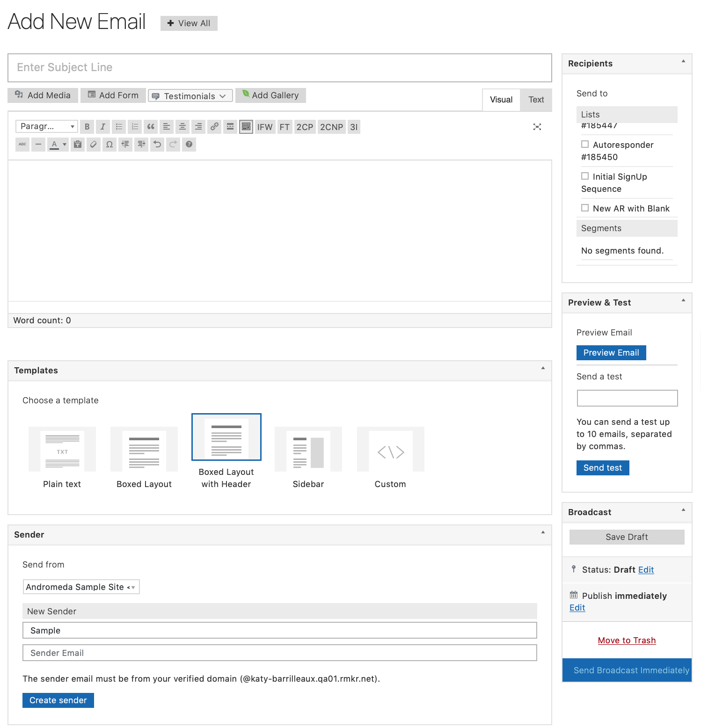Screen dimensions: 701x728
Task: Open the fullscreen distraction-free editor
Action: click(x=537, y=127)
